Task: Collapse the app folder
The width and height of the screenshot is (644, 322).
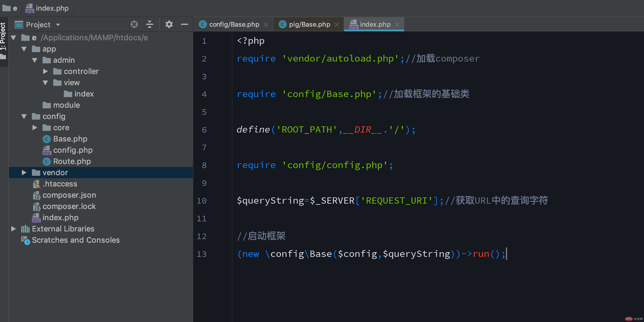Action: tap(24, 49)
